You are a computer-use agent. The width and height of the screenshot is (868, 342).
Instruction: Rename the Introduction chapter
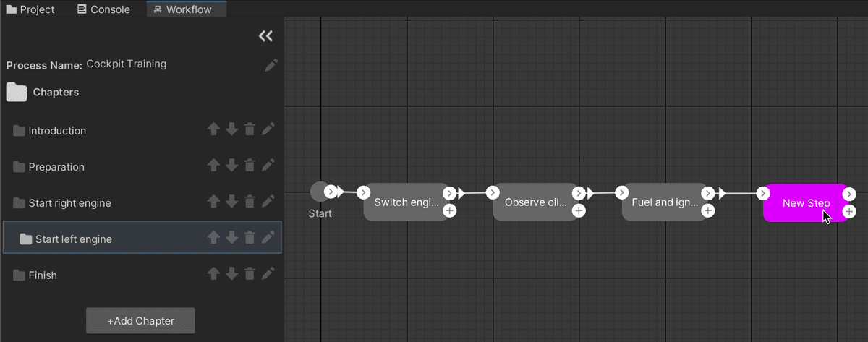268,129
